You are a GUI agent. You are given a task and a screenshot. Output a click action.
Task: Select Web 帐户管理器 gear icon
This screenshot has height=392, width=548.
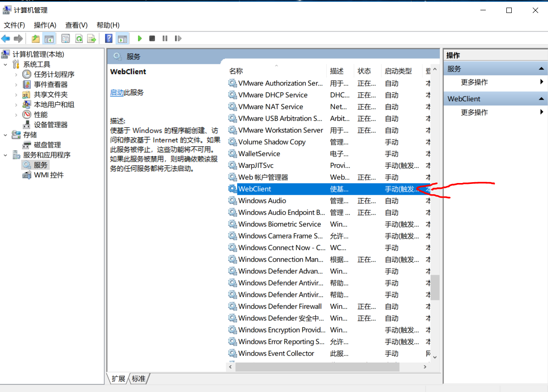coord(232,177)
